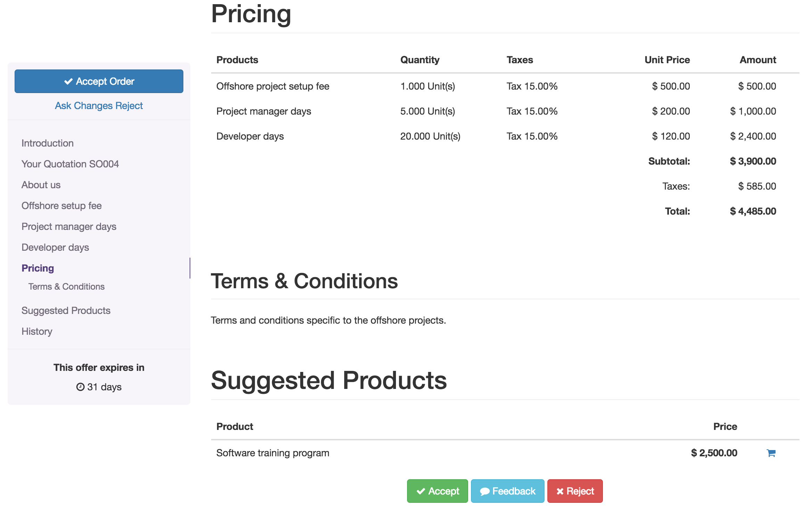812x507 pixels.
Task: Go to Introduction in sidebar navigation
Action: coord(48,143)
